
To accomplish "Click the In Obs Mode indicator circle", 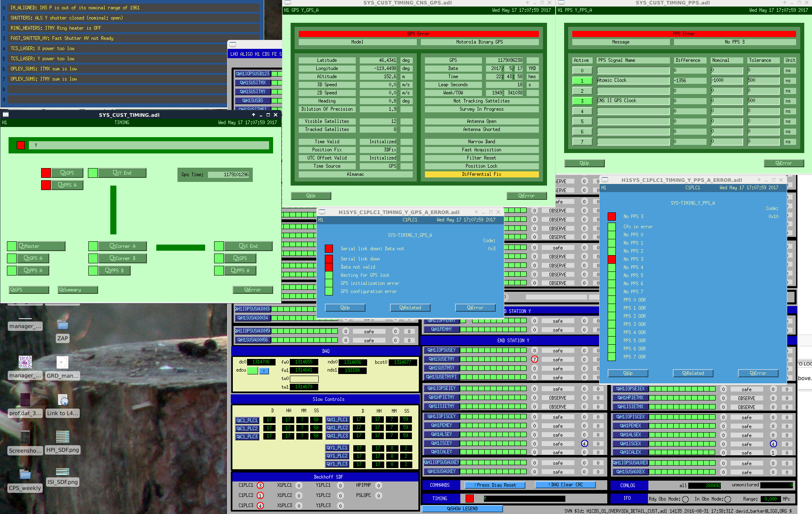I will pyautogui.click(x=728, y=499).
